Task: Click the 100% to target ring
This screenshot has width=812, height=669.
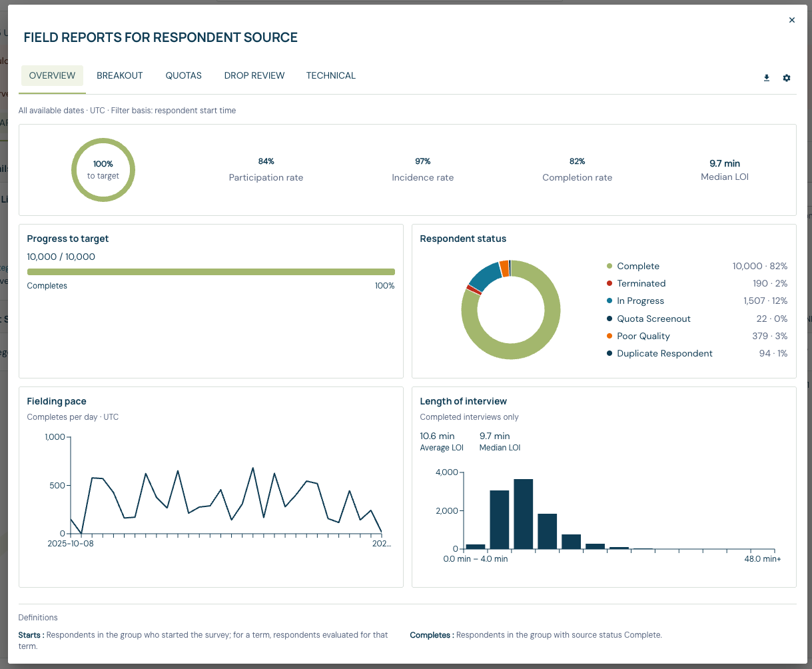Action: [103, 169]
